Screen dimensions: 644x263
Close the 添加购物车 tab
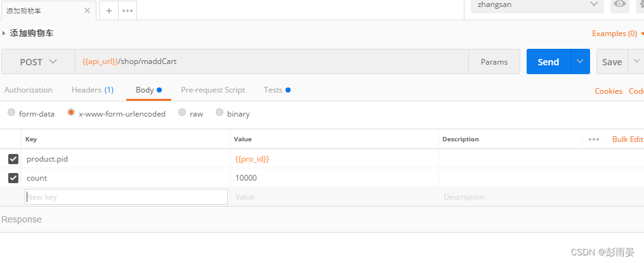(86, 11)
